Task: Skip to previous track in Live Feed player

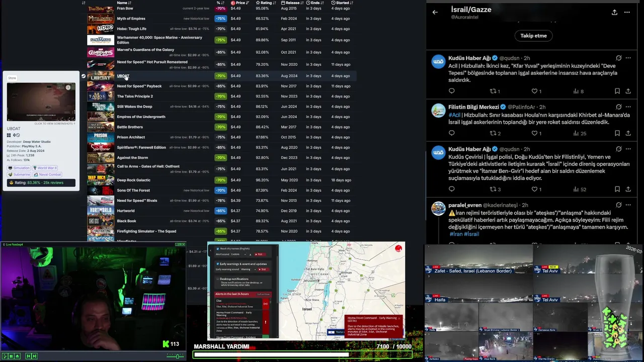Action: tap(29, 356)
